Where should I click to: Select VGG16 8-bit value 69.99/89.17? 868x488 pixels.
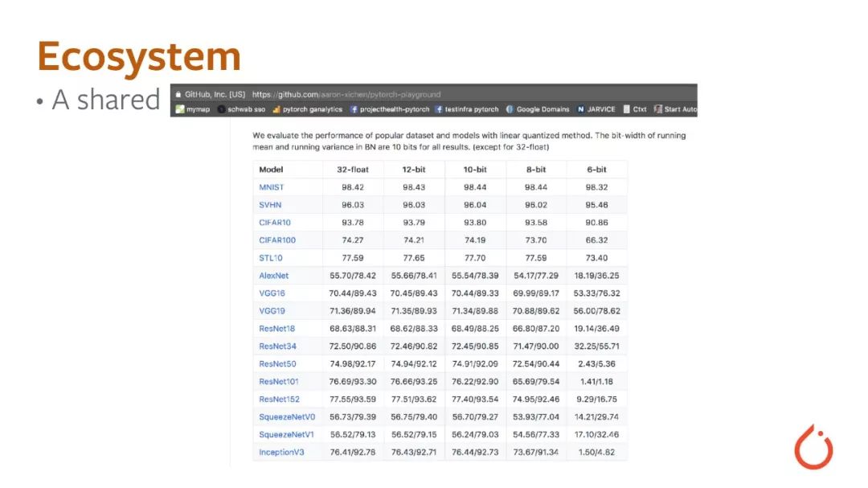point(536,293)
